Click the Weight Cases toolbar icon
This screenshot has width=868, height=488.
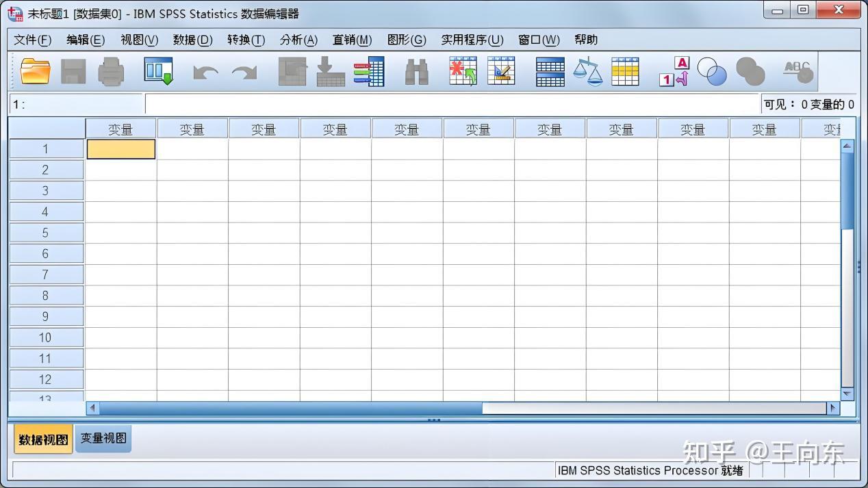point(587,70)
